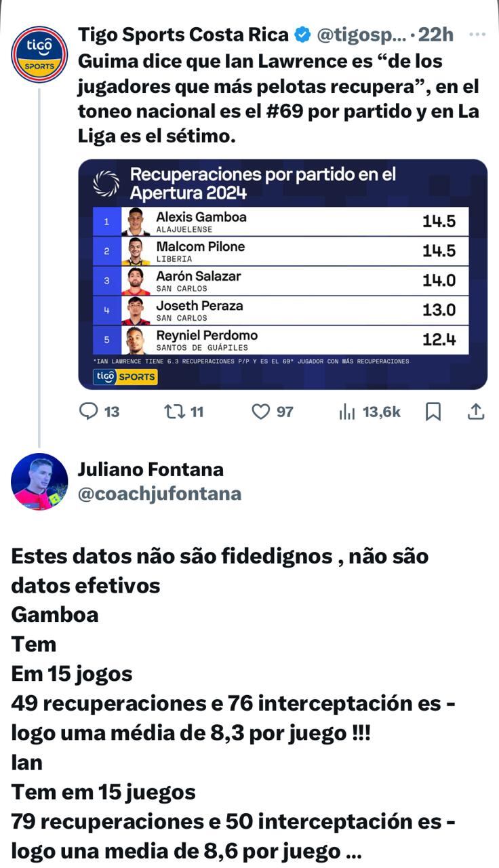This screenshot has width=499, height=868.
Task: Bookmark the Tigo Sports tweet
Action: point(433,411)
